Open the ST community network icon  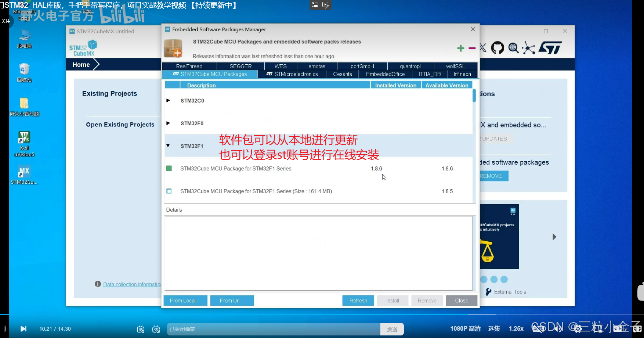(528, 48)
